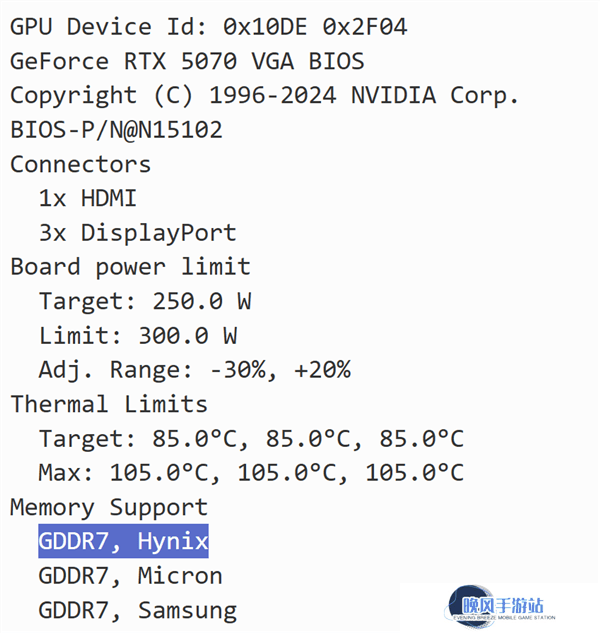The width and height of the screenshot is (600, 633).
Task: Click the 1x HDMI entry
Action: tap(88, 199)
